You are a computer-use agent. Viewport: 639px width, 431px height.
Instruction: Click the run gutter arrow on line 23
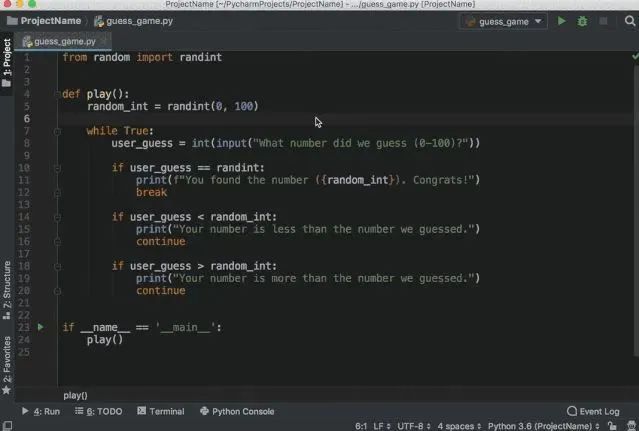click(40, 327)
